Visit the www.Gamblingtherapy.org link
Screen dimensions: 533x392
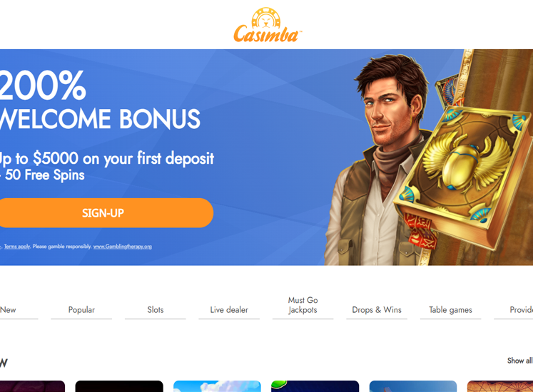123,247
